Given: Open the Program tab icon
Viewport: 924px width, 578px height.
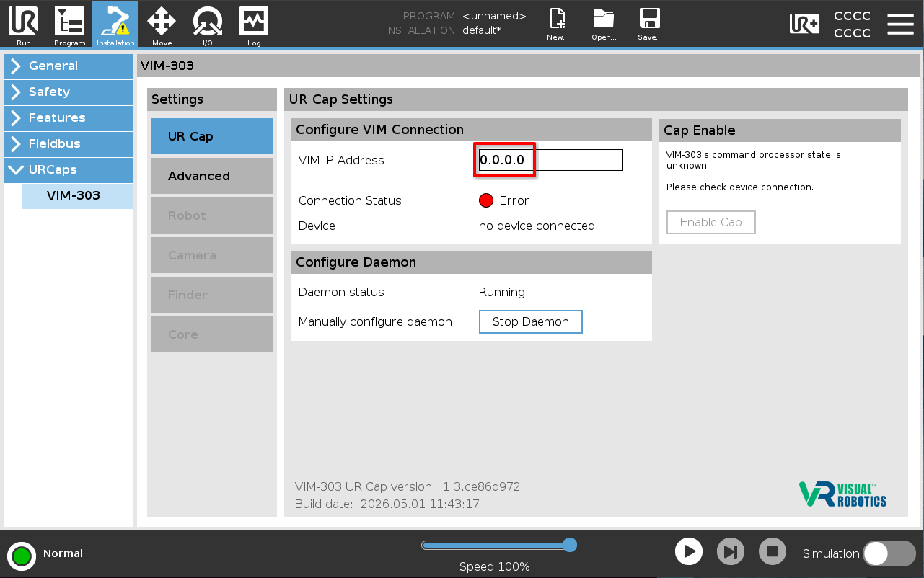Looking at the screenshot, I should click(70, 24).
